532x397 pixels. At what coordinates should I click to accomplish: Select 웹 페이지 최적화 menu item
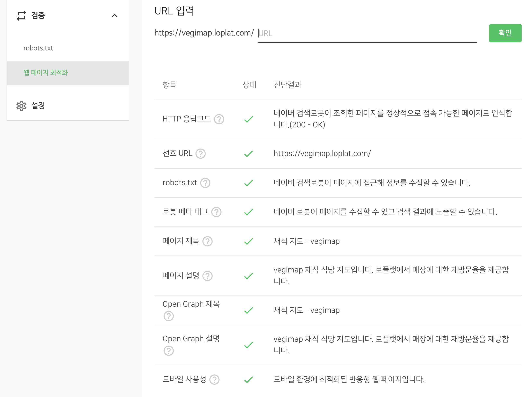(x=46, y=73)
